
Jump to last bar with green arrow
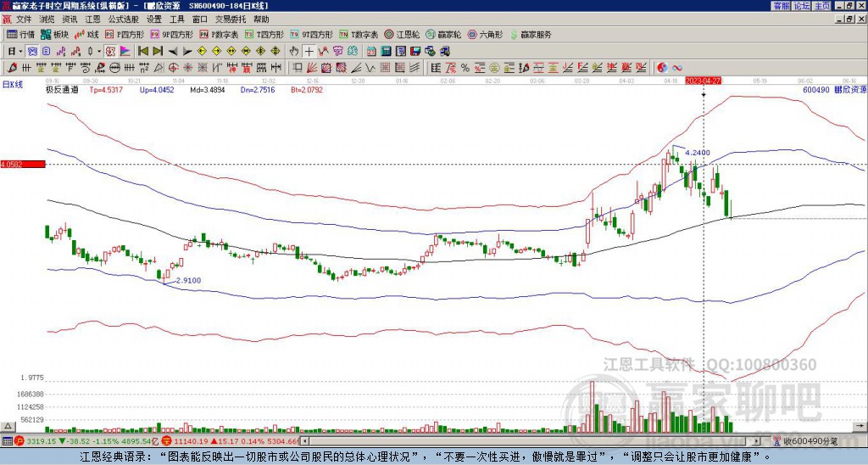pyautogui.click(x=158, y=51)
